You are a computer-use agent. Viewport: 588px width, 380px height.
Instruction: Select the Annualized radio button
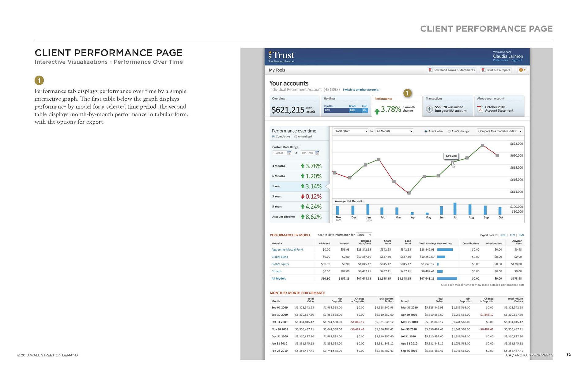pos(296,137)
